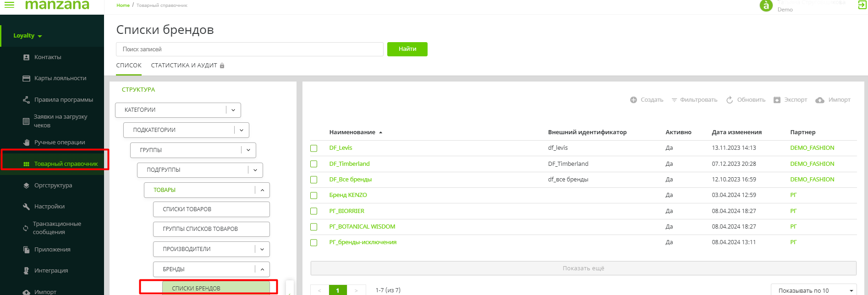Viewport: 868px width, 295px height.
Task: Switch to the СТАТИСТИКА И АУДИТ tab
Action: point(184,66)
